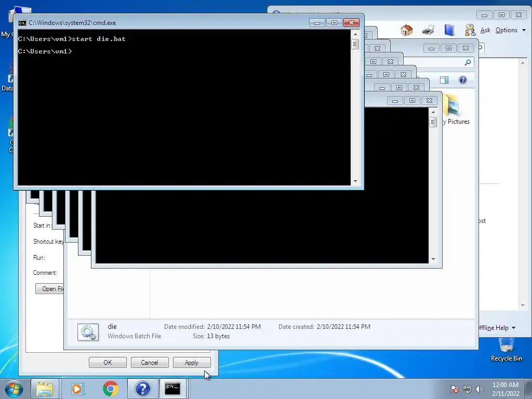The height and width of the screenshot is (399, 532).
Task: Click the search magnifier in Explorer window
Action: pos(468,62)
